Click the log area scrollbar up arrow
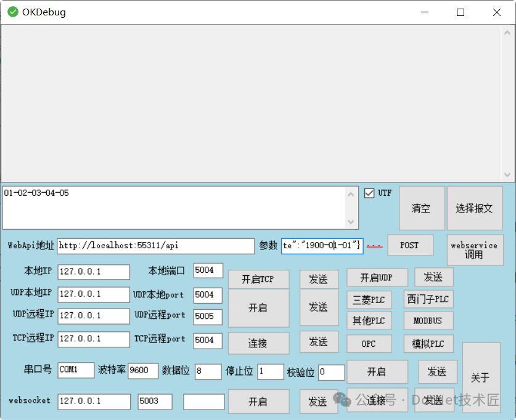The height and width of the screenshot is (420, 516). (507, 33)
